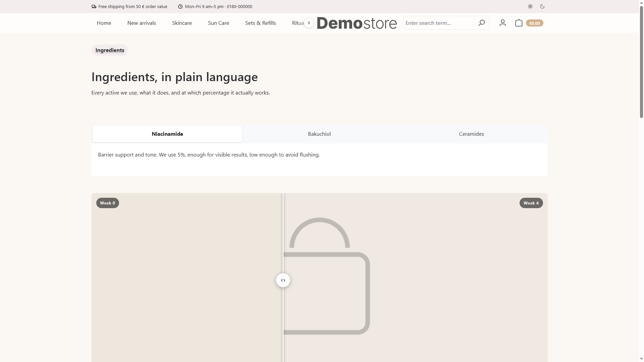Open the Skincare category
This screenshot has height=362, width=644.
[x=182, y=23]
